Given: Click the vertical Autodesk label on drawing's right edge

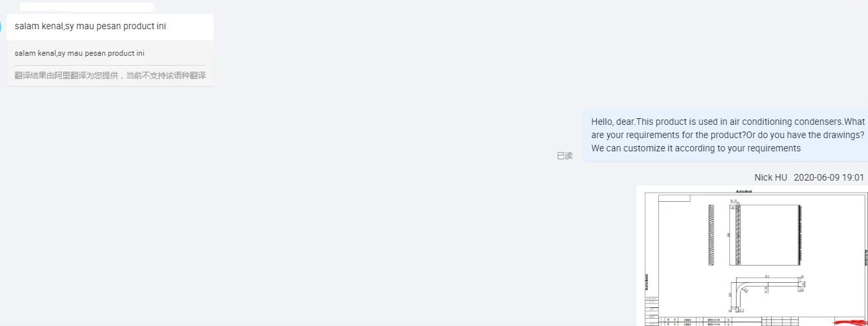Looking at the screenshot, I should (x=865, y=258).
